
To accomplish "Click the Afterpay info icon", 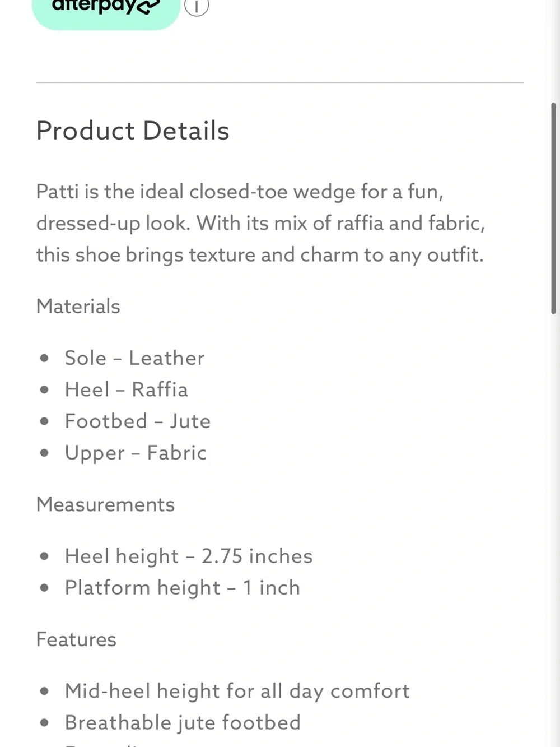I will [197, 6].
